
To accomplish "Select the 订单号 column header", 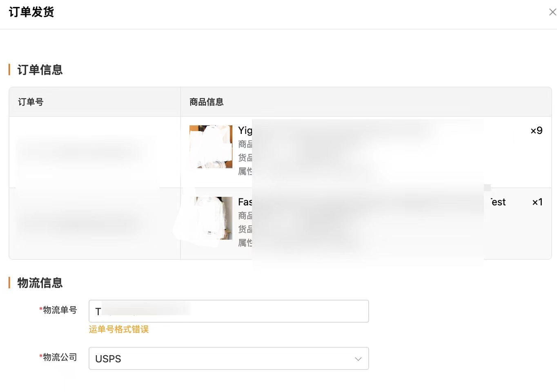I will point(31,102).
